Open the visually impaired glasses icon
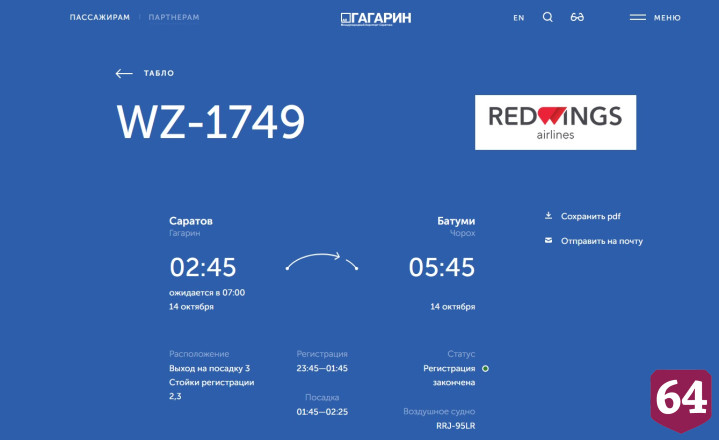The image size is (719, 440). [x=577, y=17]
